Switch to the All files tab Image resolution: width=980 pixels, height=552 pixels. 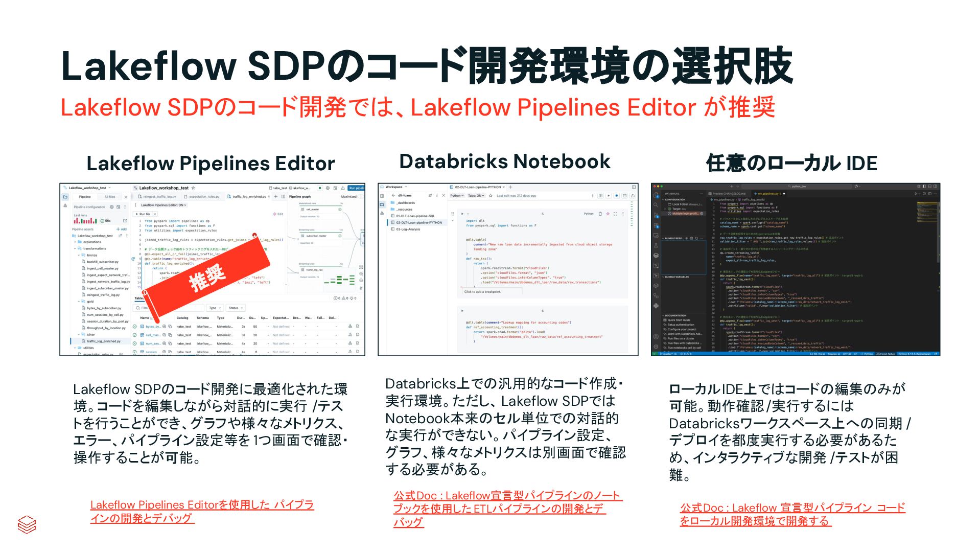pyautogui.click(x=110, y=197)
